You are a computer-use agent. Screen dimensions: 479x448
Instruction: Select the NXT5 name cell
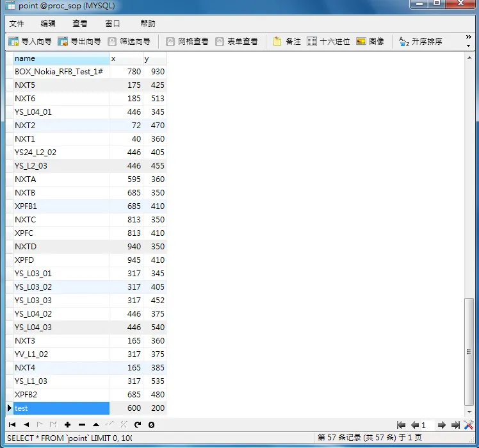coord(61,85)
